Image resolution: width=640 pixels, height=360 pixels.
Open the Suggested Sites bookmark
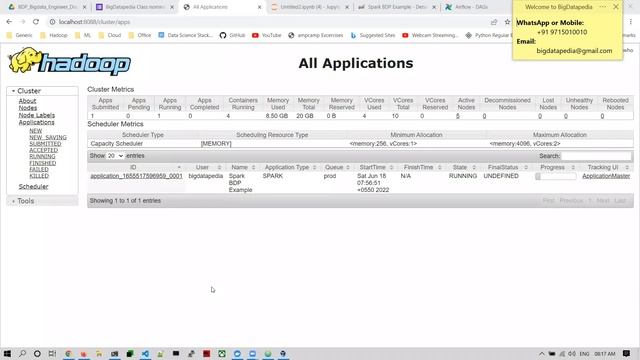(373, 36)
